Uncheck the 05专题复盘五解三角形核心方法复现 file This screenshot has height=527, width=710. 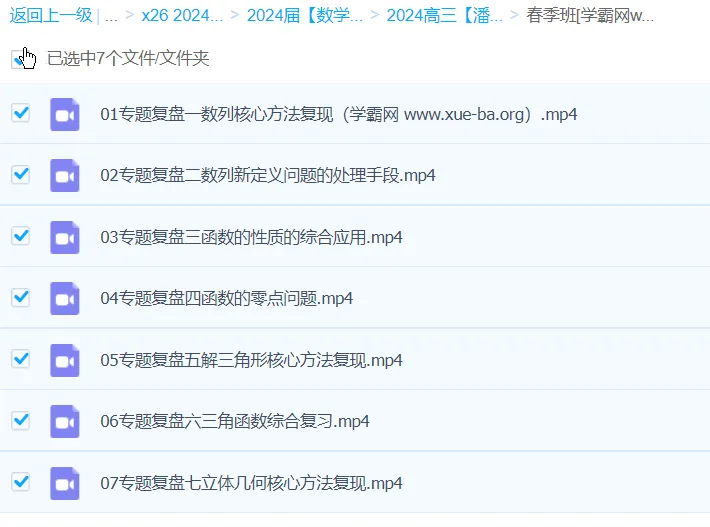click(x=20, y=359)
